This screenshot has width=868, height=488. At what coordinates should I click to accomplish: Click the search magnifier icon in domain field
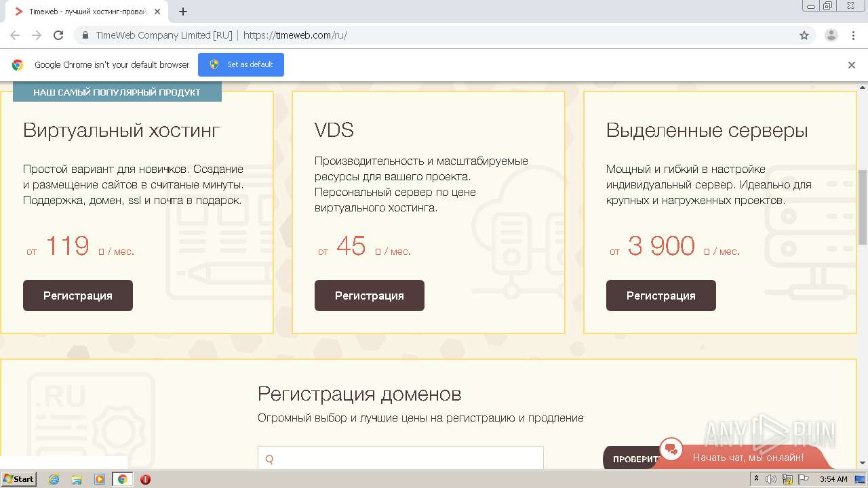(269, 459)
